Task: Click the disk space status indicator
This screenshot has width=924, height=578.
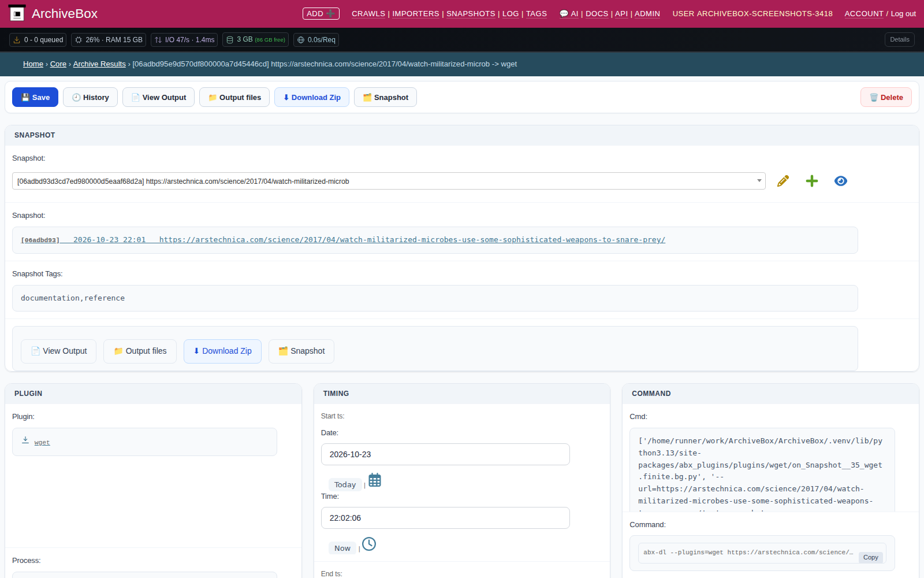Action: click(255, 40)
